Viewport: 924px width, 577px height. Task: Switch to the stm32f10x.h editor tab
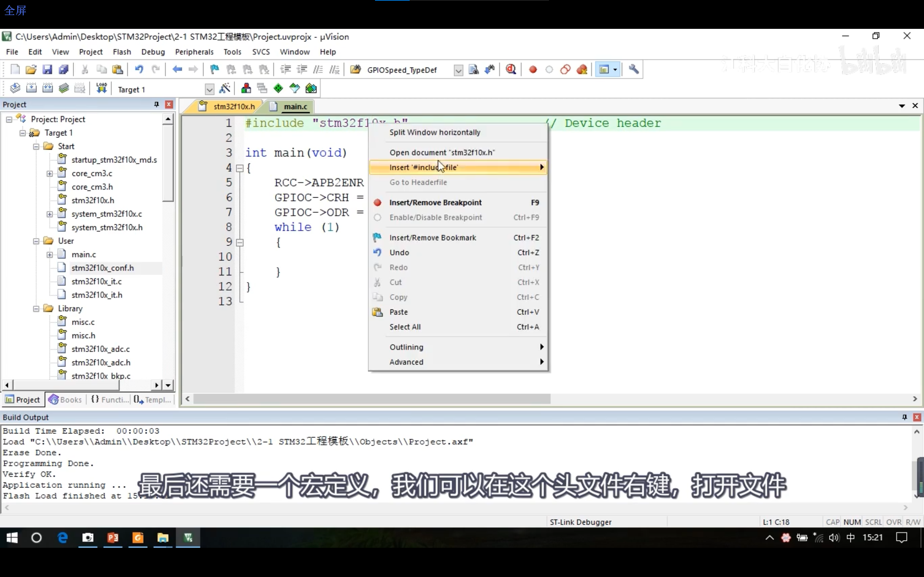(234, 106)
